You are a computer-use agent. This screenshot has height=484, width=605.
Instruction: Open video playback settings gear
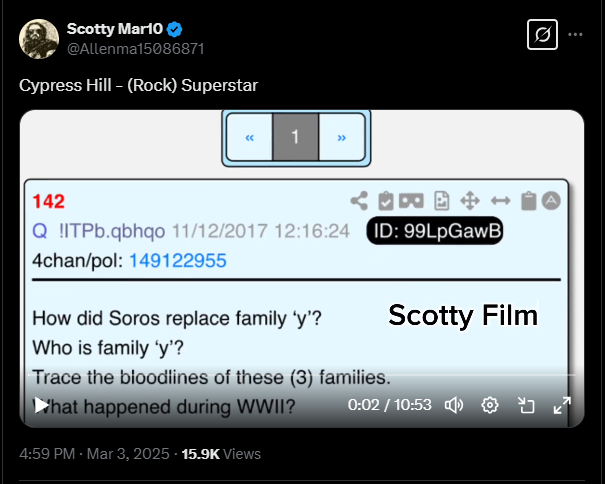(490, 405)
